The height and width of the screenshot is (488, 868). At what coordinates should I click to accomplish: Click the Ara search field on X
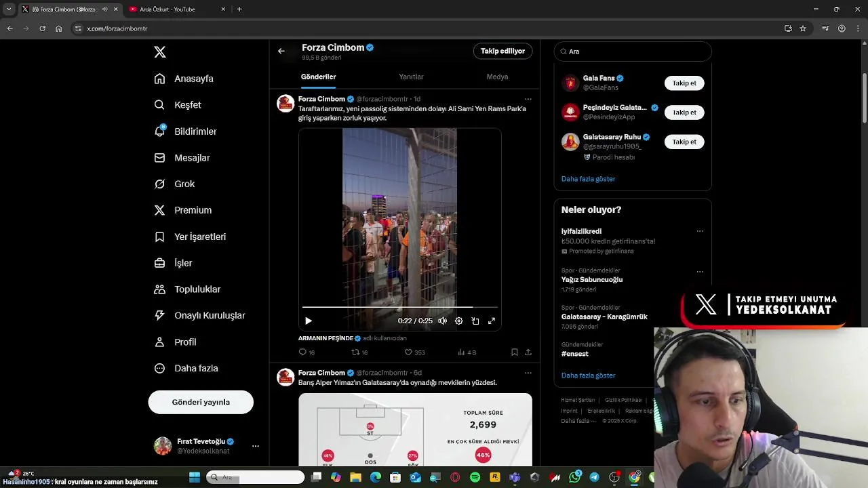(633, 52)
